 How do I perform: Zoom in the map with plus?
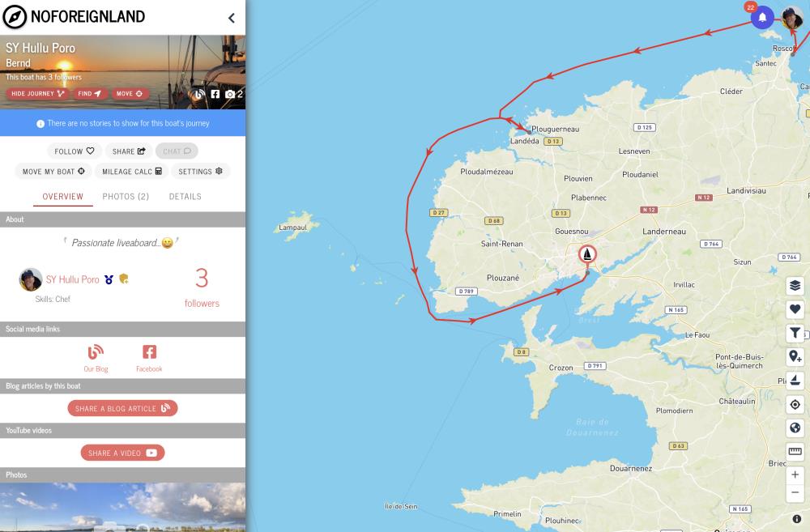point(795,475)
